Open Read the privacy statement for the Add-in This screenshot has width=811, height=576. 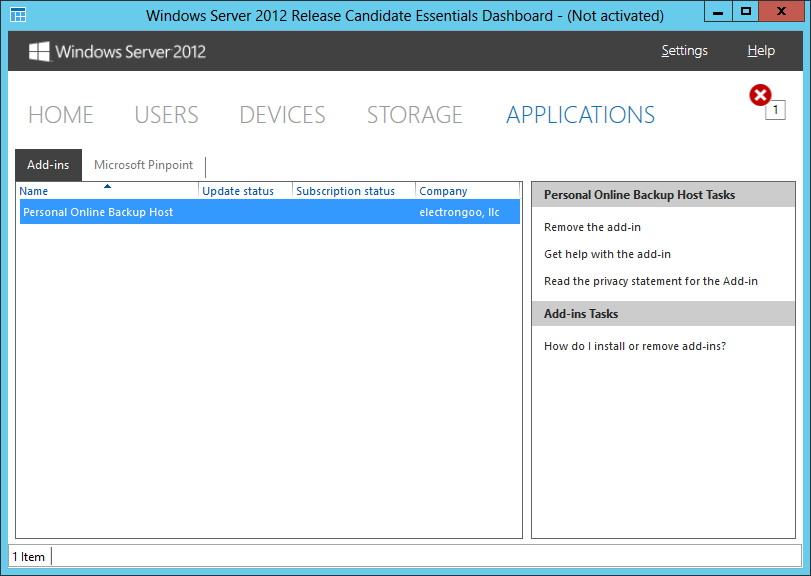(x=651, y=281)
